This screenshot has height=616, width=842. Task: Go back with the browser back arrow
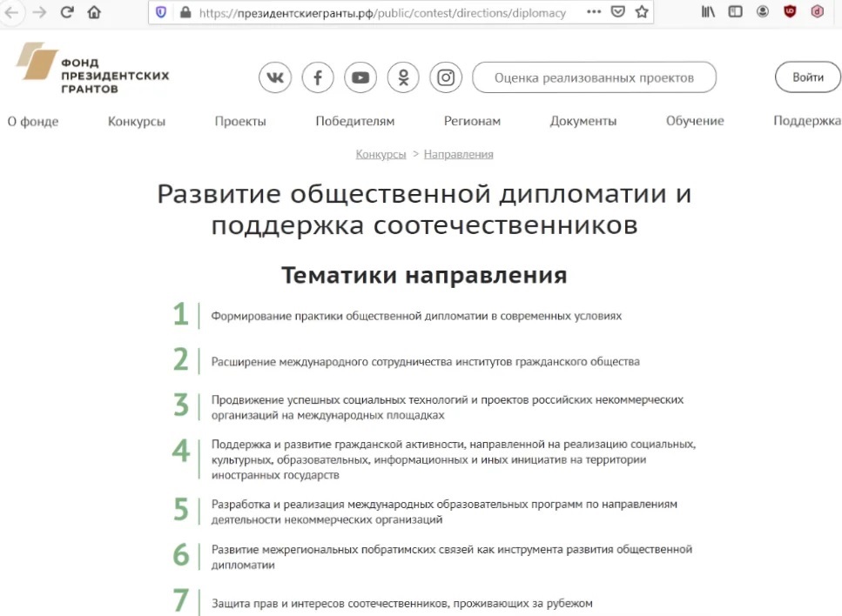pos(11,12)
